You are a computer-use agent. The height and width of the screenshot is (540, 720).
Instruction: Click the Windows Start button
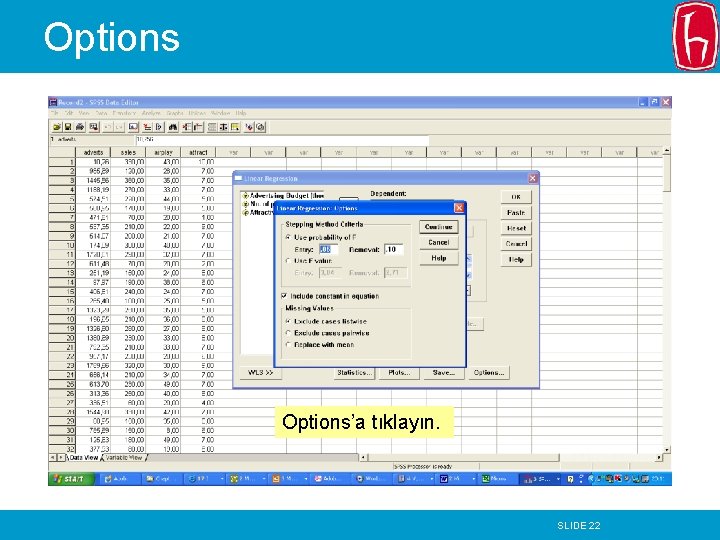[x=71, y=479]
